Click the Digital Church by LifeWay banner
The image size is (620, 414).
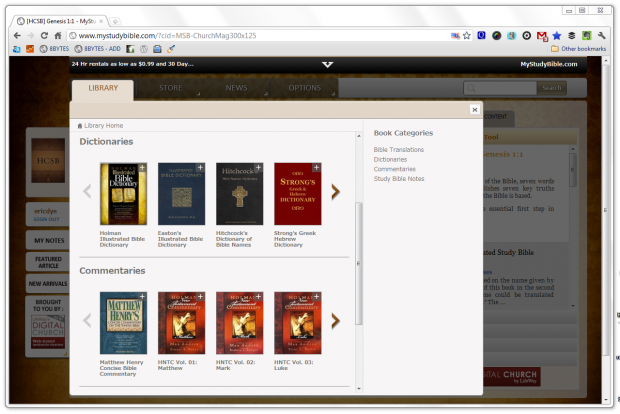512,376
